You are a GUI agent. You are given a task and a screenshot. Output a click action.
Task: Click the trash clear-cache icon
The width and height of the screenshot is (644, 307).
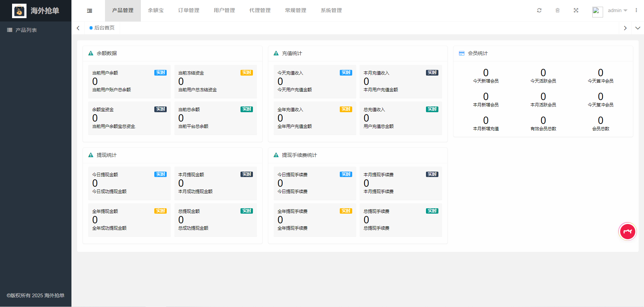point(557,10)
